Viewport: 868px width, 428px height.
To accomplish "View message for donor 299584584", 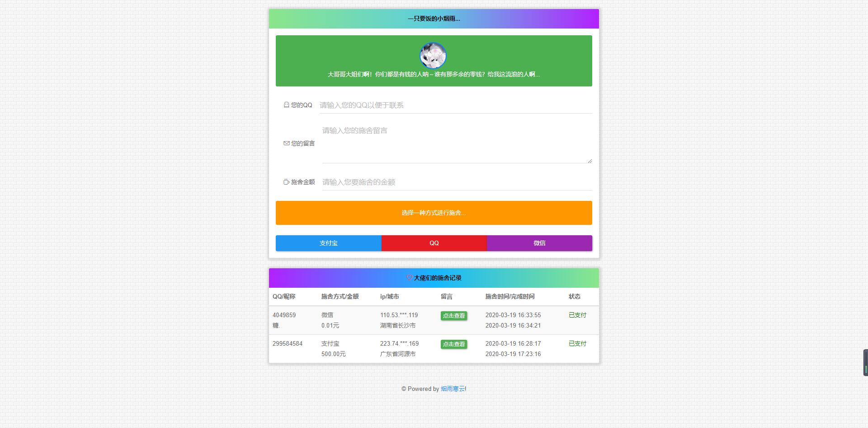I will tap(453, 344).
